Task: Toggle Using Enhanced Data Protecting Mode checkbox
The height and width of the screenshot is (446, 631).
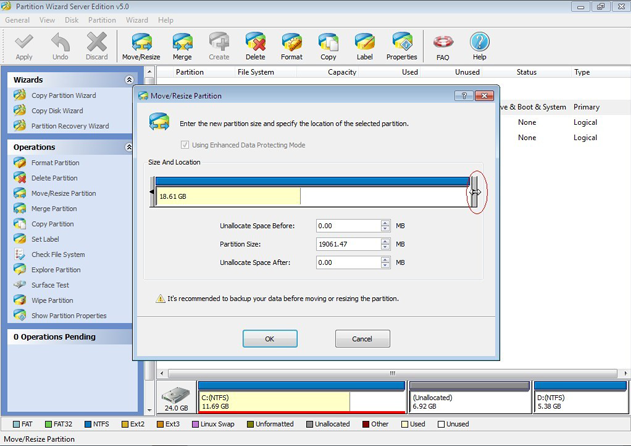Action: click(185, 145)
